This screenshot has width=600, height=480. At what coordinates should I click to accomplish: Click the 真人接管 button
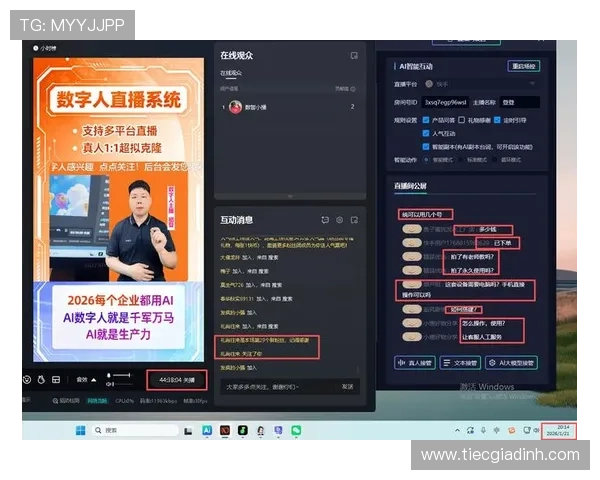click(415, 362)
